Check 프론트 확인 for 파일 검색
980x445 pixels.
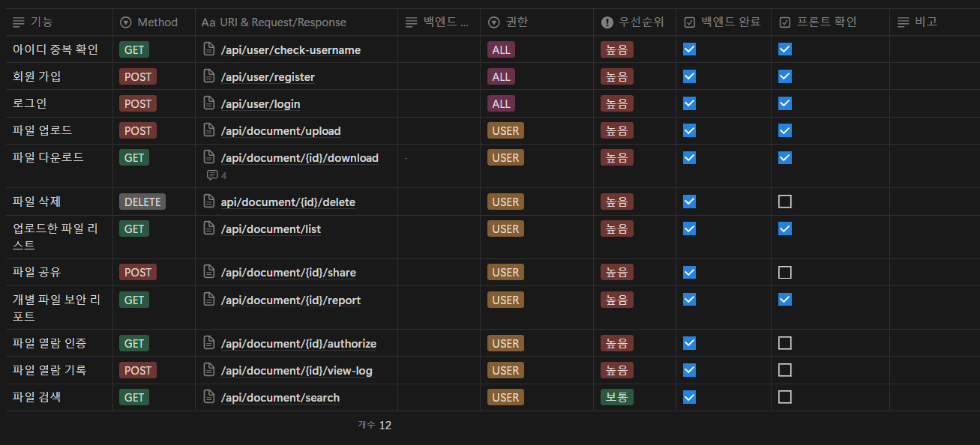point(785,397)
